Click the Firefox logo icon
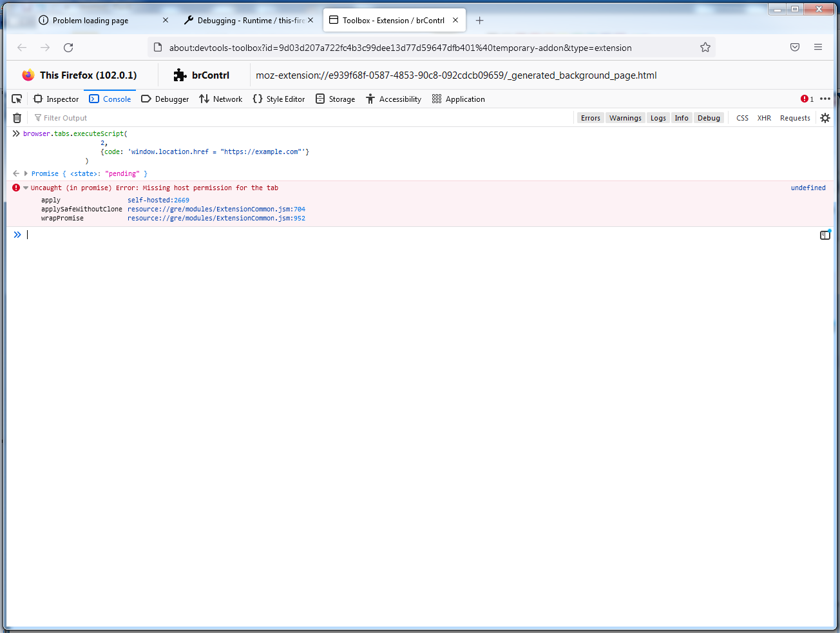Screen dimensions: 840x633 point(28,75)
